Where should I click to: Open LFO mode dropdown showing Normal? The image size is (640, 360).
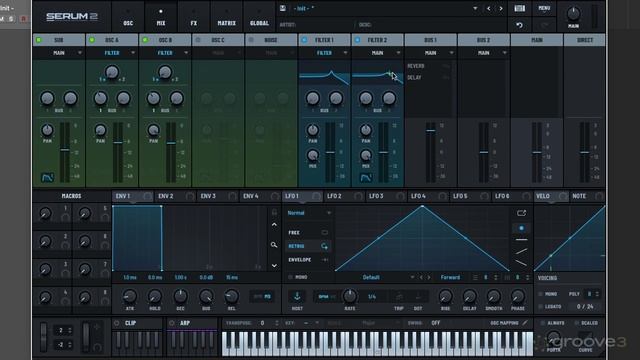(309, 213)
